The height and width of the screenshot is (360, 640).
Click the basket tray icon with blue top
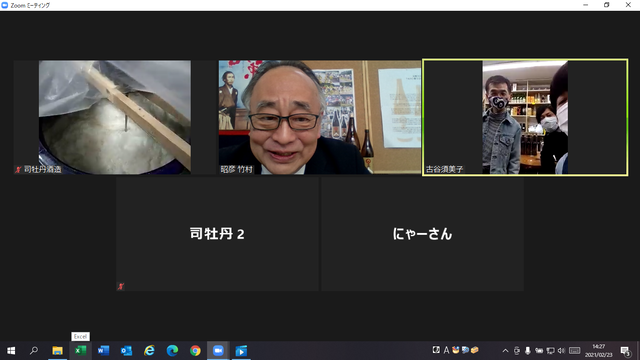coord(456,350)
